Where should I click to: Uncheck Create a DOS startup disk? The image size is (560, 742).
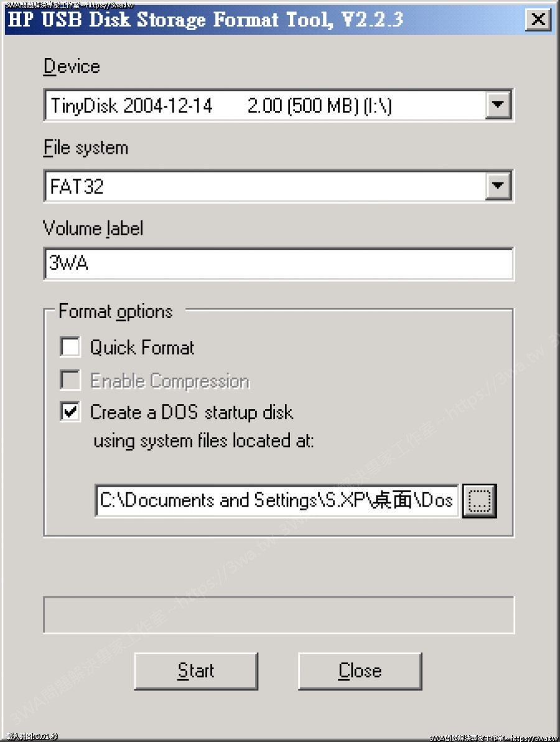[x=70, y=412]
